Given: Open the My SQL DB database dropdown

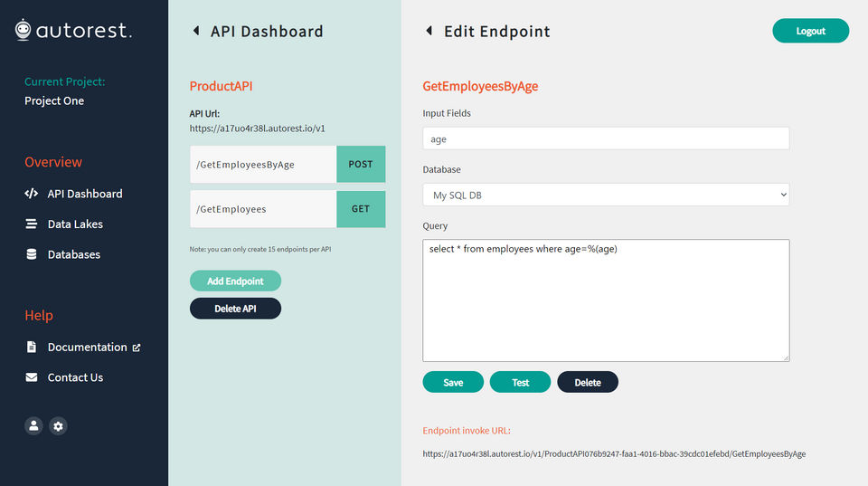Looking at the screenshot, I should [x=606, y=195].
